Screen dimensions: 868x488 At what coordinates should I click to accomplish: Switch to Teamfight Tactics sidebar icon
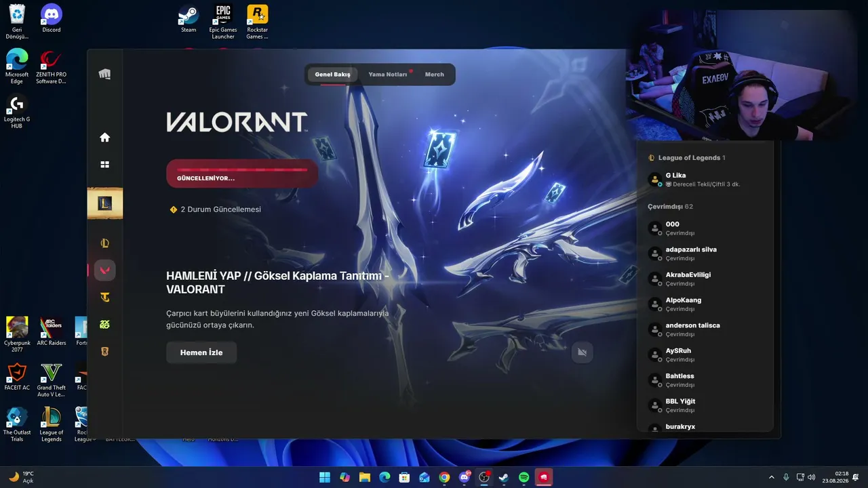pyautogui.click(x=104, y=298)
